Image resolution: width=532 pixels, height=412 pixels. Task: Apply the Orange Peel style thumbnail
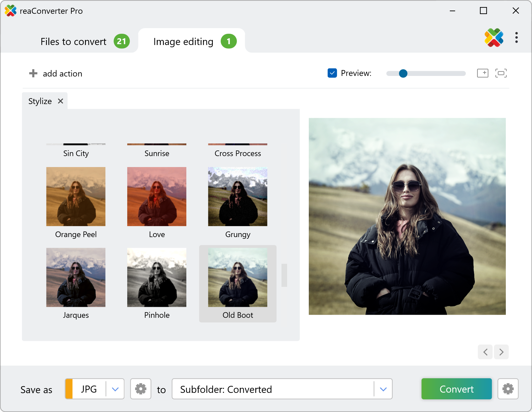[76, 197]
